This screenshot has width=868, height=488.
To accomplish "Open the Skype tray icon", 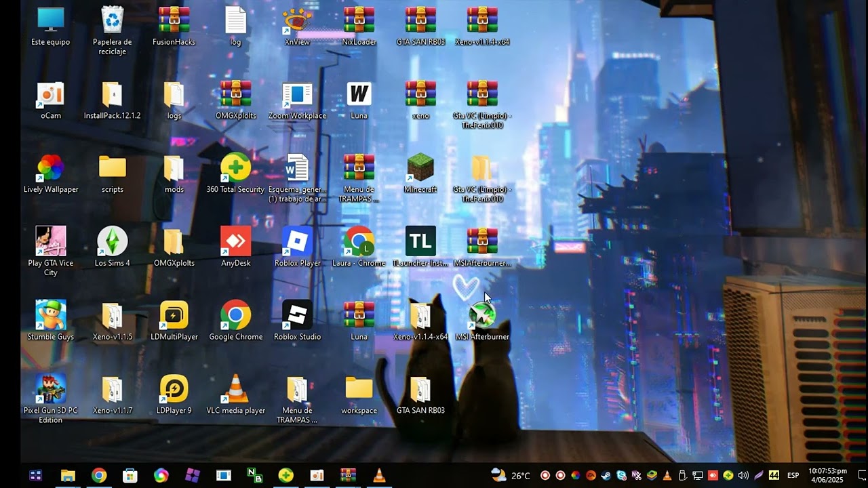I will tap(621, 476).
